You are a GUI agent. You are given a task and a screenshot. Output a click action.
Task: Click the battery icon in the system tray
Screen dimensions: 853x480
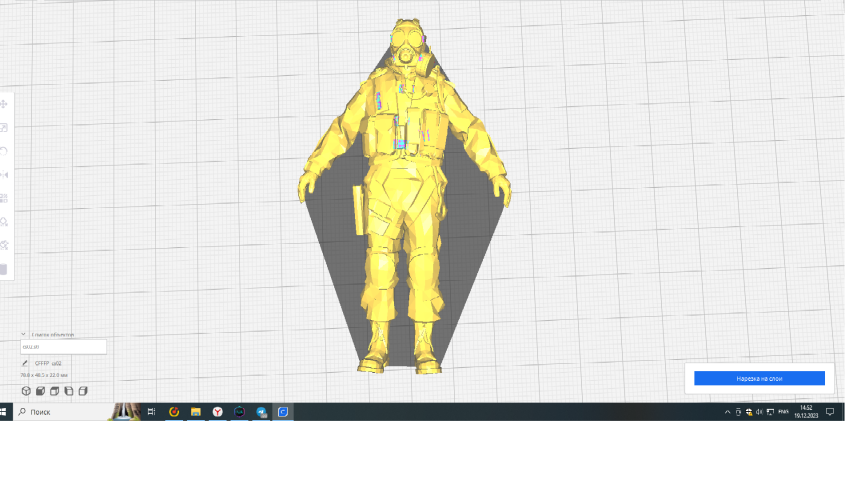pos(738,412)
